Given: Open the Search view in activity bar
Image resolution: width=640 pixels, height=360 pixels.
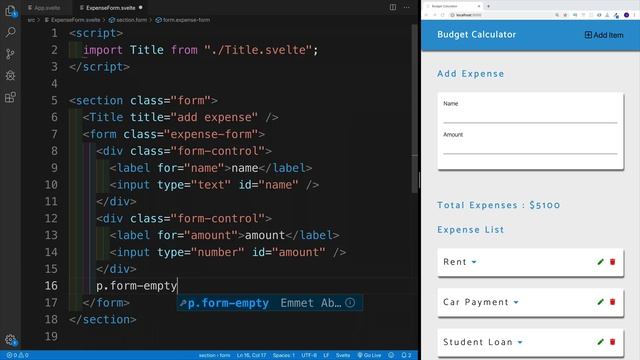Looking at the screenshot, I should click(10, 32).
